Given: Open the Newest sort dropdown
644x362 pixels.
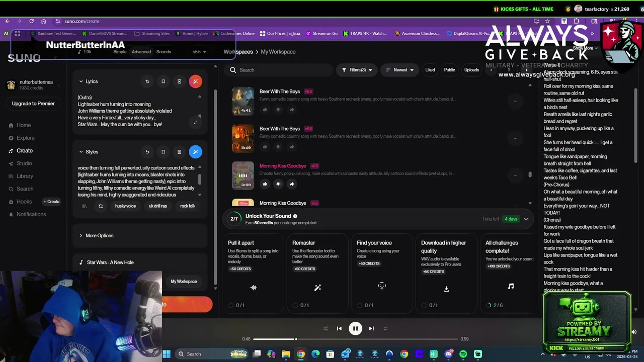Looking at the screenshot, I should click(x=399, y=70).
